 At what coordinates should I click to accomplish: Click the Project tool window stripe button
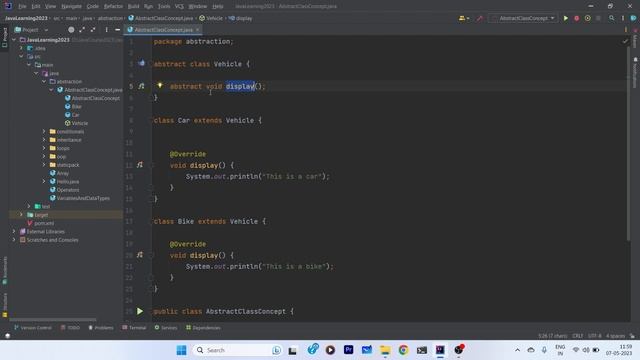pos(4,38)
